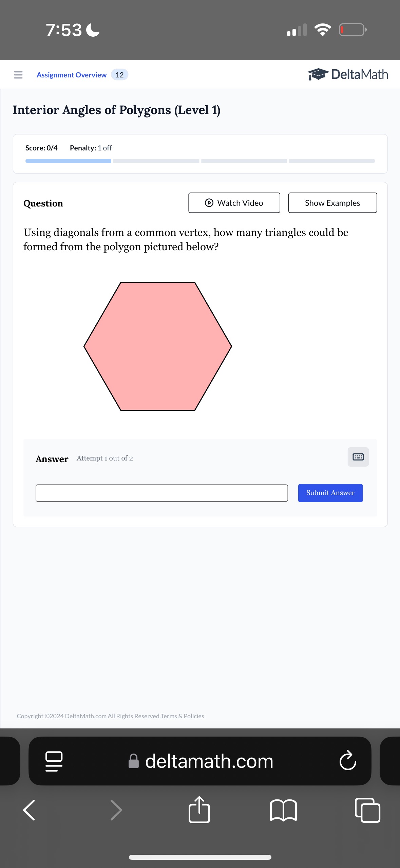This screenshot has width=400, height=868.
Task: Tap the Safari reload icon
Action: coord(348,760)
